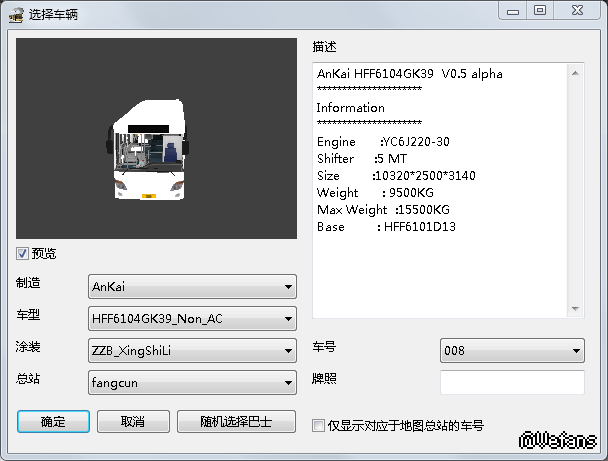This screenshot has height=461, width=608.
Task: Click the 牌照 license plate input field
Action: pyautogui.click(x=512, y=382)
